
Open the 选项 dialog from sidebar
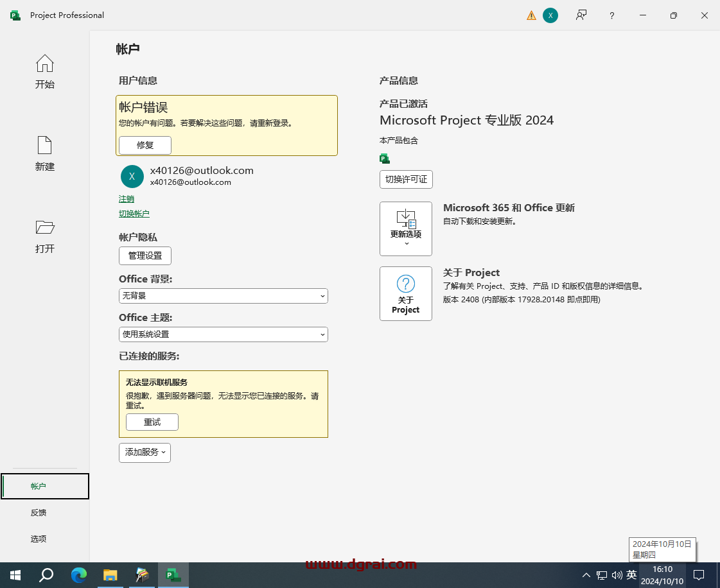[39, 539]
